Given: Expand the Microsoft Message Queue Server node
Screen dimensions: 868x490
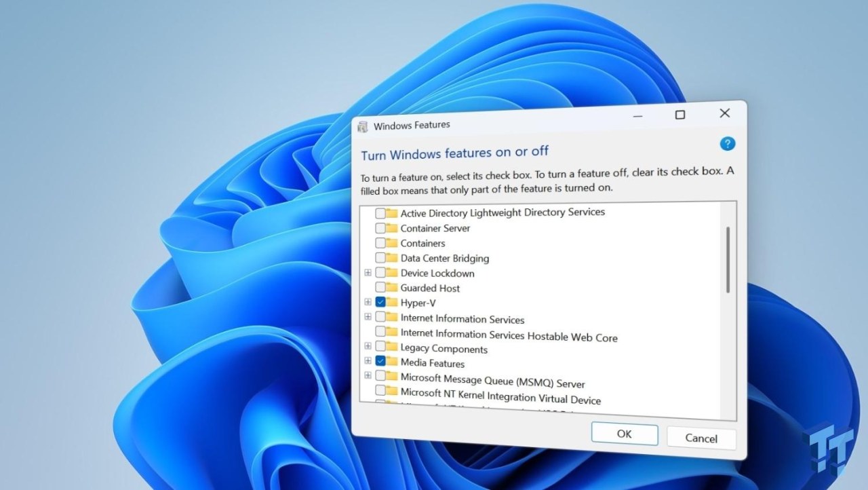Looking at the screenshot, I should pos(368,375).
